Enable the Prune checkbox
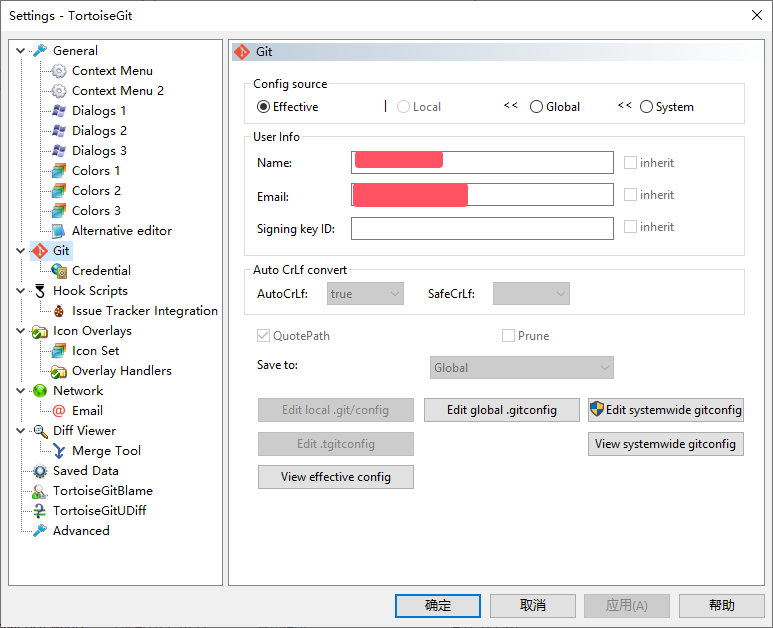This screenshot has height=628, width=773. pyautogui.click(x=508, y=336)
